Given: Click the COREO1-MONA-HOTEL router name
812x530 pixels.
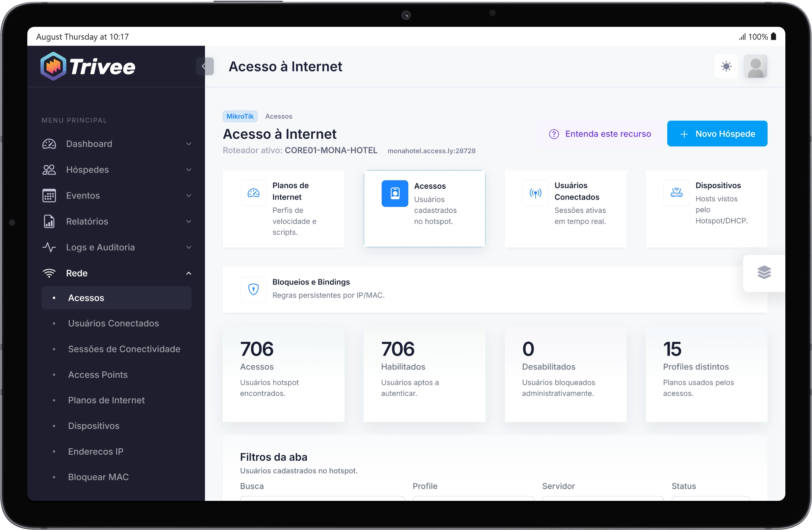Looking at the screenshot, I should [x=331, y=150].
